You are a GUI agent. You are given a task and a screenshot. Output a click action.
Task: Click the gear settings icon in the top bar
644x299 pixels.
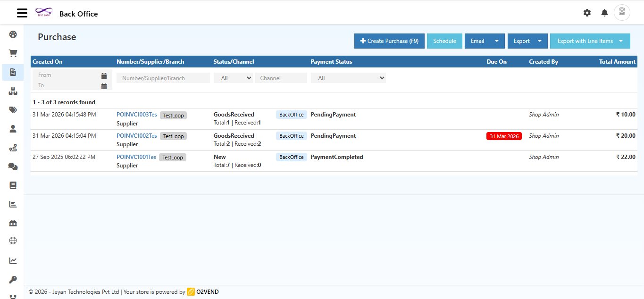pos(587,13)
